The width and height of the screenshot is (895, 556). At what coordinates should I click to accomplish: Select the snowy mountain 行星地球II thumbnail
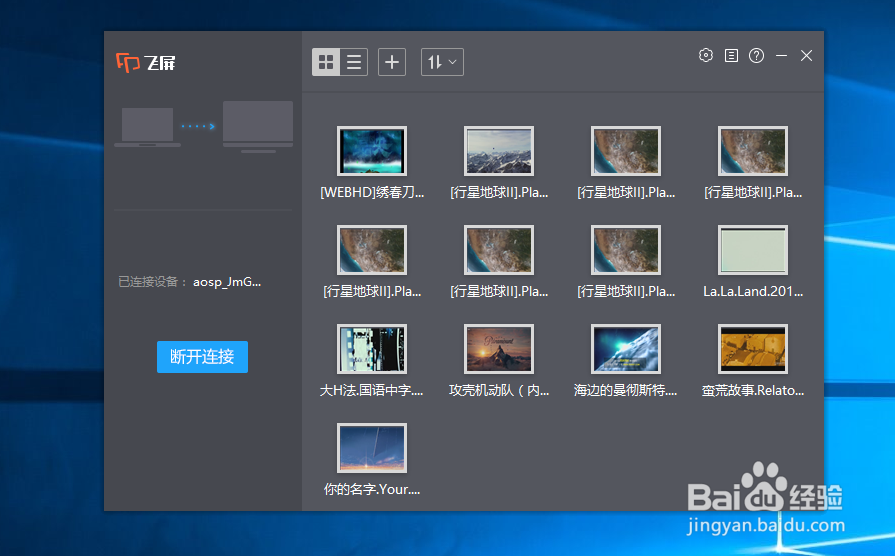coord(499,151)
